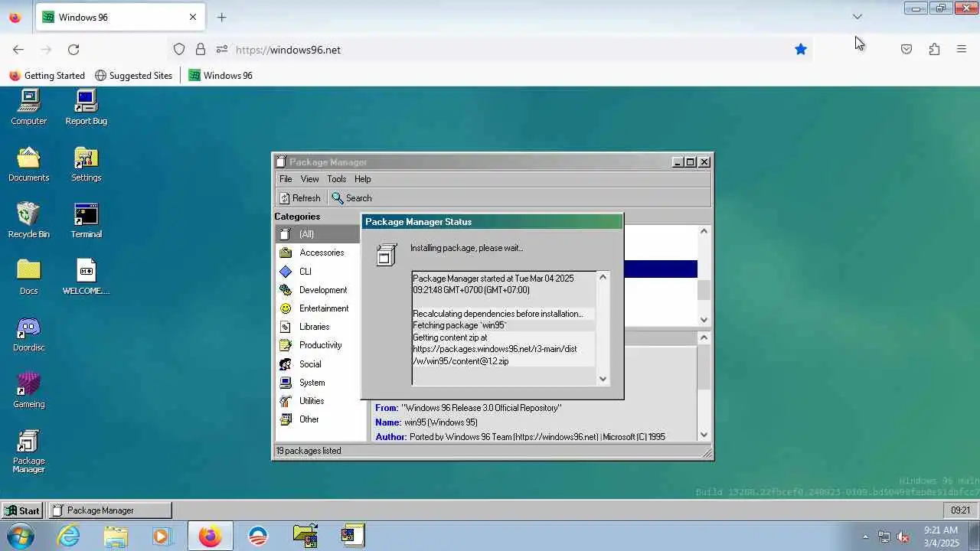Screen dimensions: 980x551
Task: Open Windows Explorer from taskbar
Action: tap(116, 536)
